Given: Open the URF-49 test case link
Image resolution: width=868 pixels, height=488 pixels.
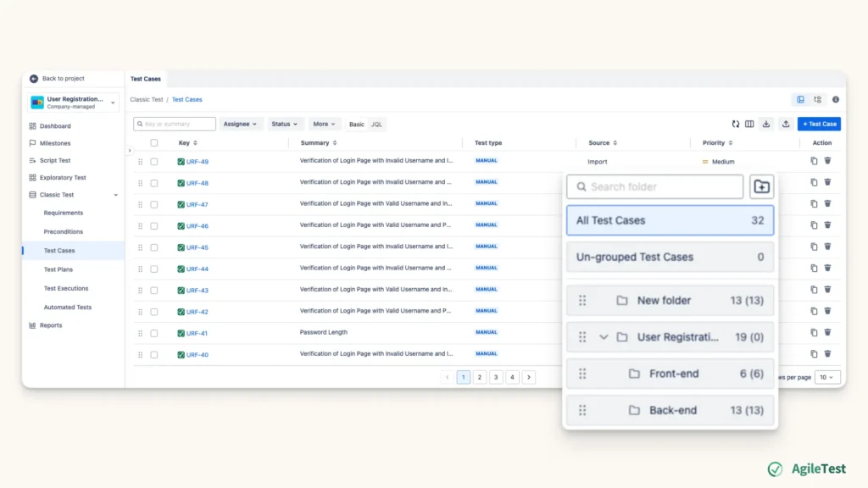Looking at the screenshot, I should pos(197,162).
